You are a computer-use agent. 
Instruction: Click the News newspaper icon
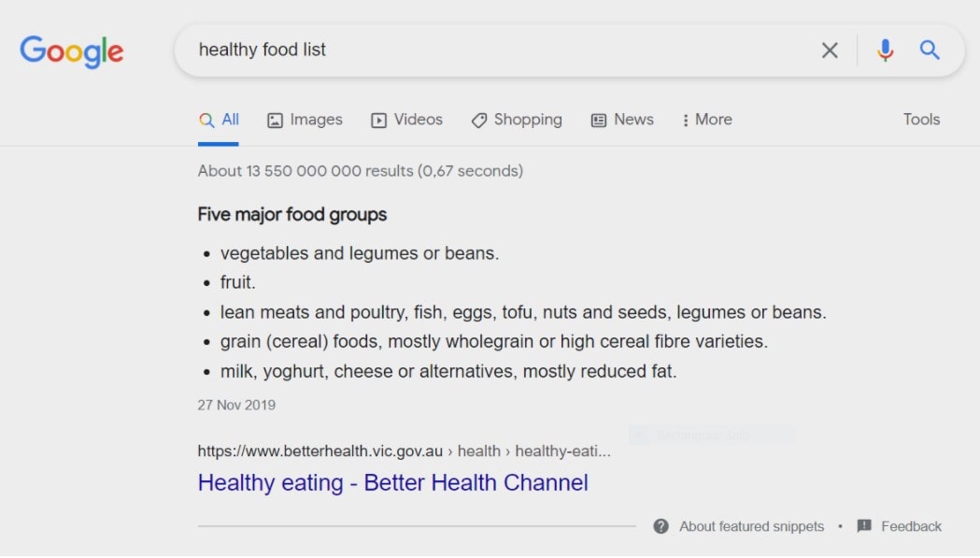(x=599, y=121)
